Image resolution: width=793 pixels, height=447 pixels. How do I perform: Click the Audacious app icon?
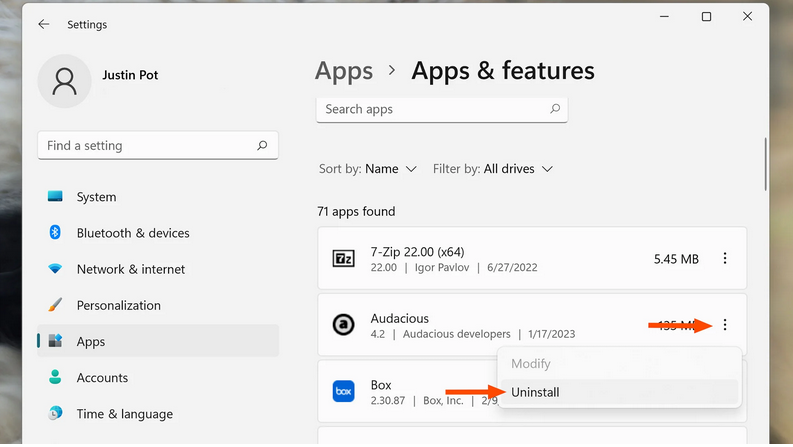click(343, 325)
